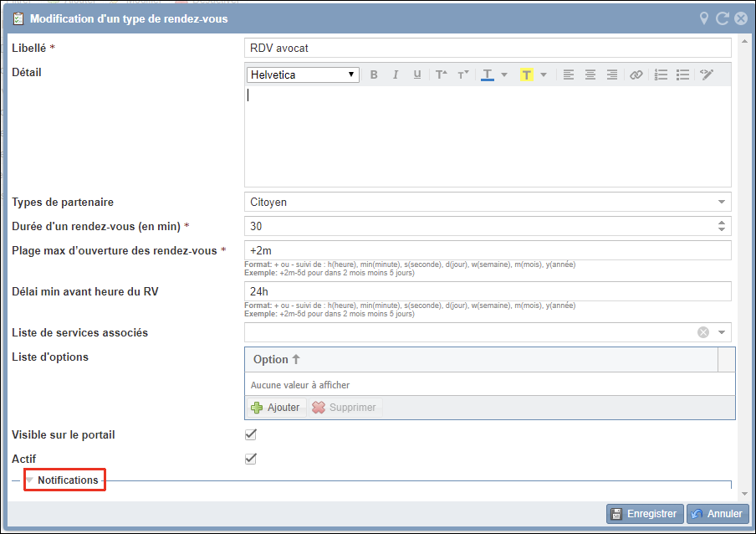This screenshot has height=534, width=756.
Task: Pick the yellow text highlight color
Action: (x=526, y=74)
